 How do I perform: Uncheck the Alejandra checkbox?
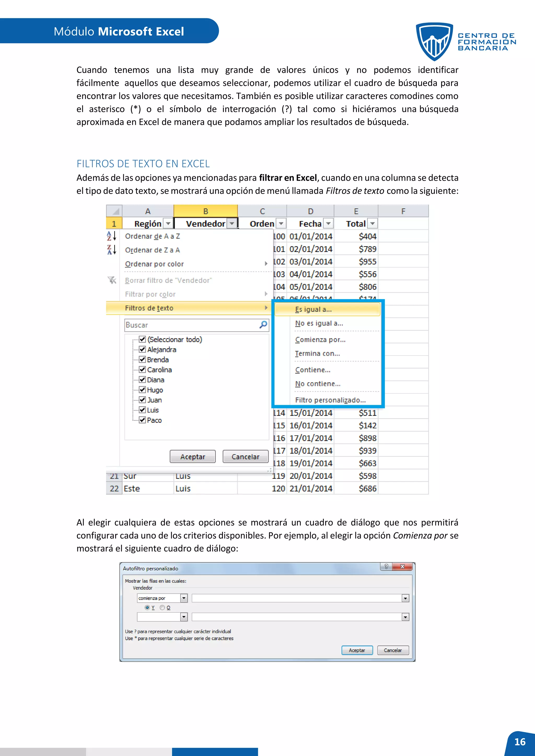[x=142, y=349]
